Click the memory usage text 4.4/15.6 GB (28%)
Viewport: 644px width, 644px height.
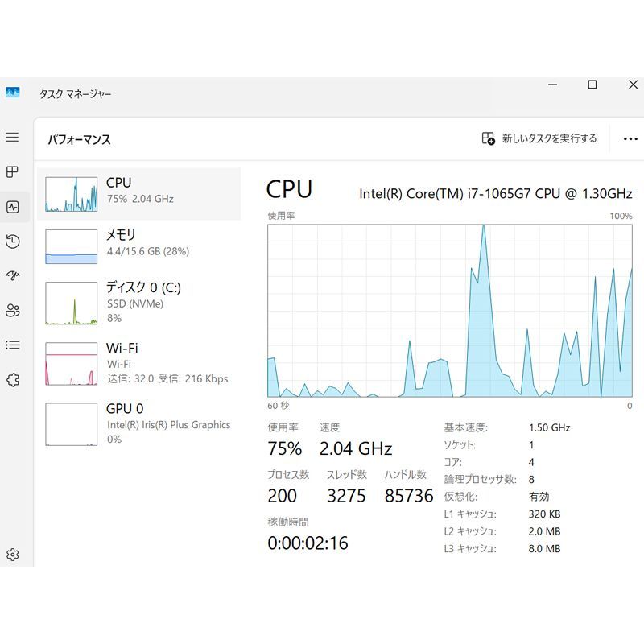148,251
